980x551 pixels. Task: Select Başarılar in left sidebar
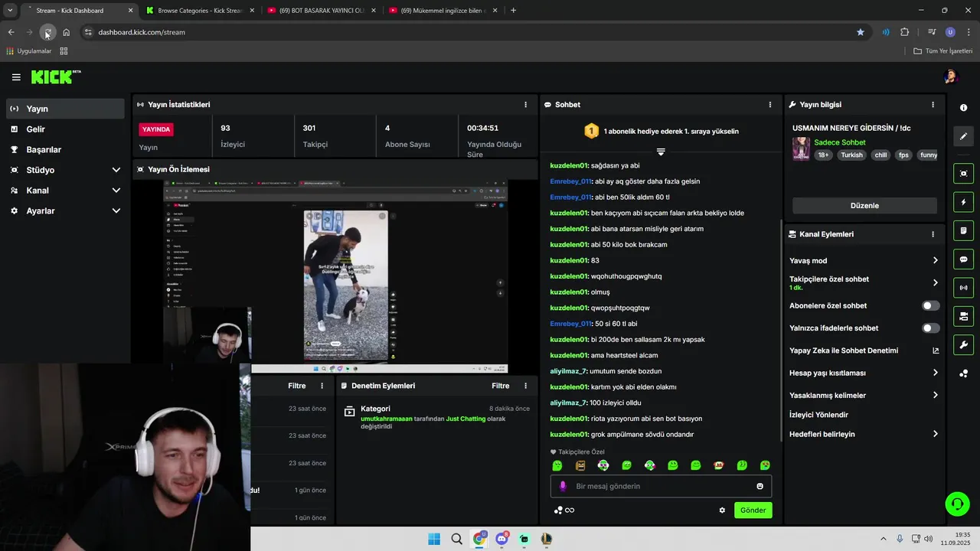[x=64, y=150]
